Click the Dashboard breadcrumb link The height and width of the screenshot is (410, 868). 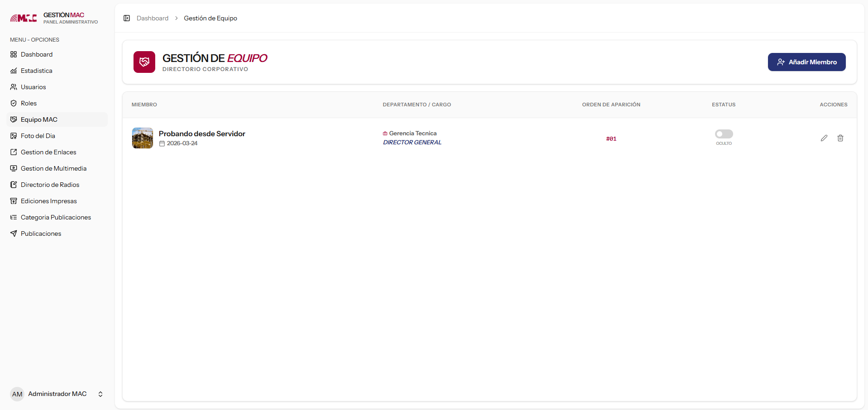pos(153,18)
